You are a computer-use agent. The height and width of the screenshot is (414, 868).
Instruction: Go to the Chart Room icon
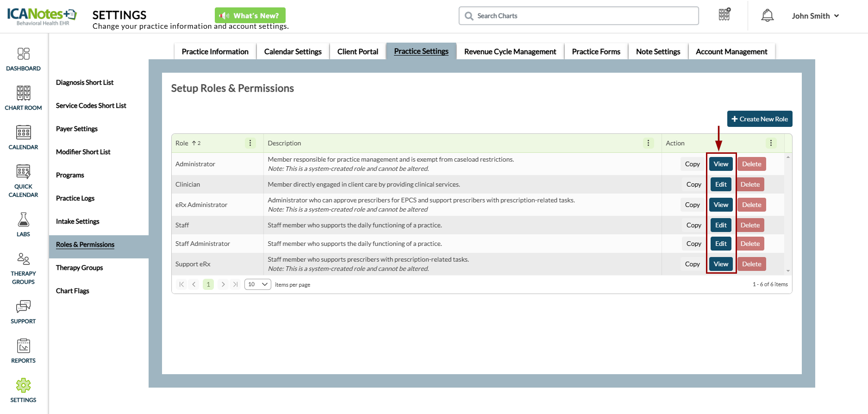coord(23,94)
